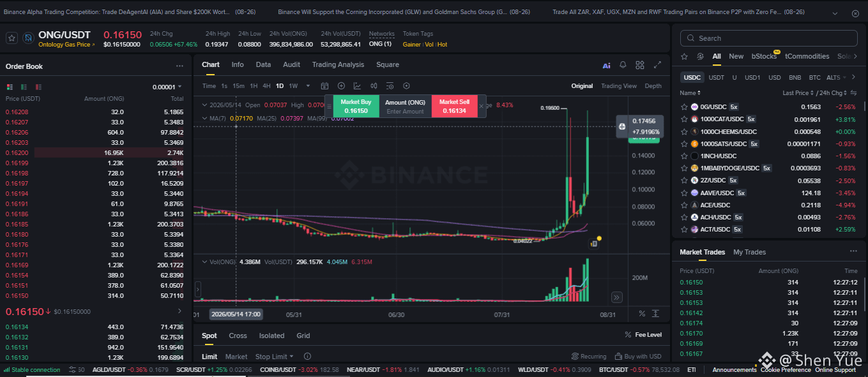Screen dimensions: 868x377
Task: Switch to the Square tab
Action: 388,64
